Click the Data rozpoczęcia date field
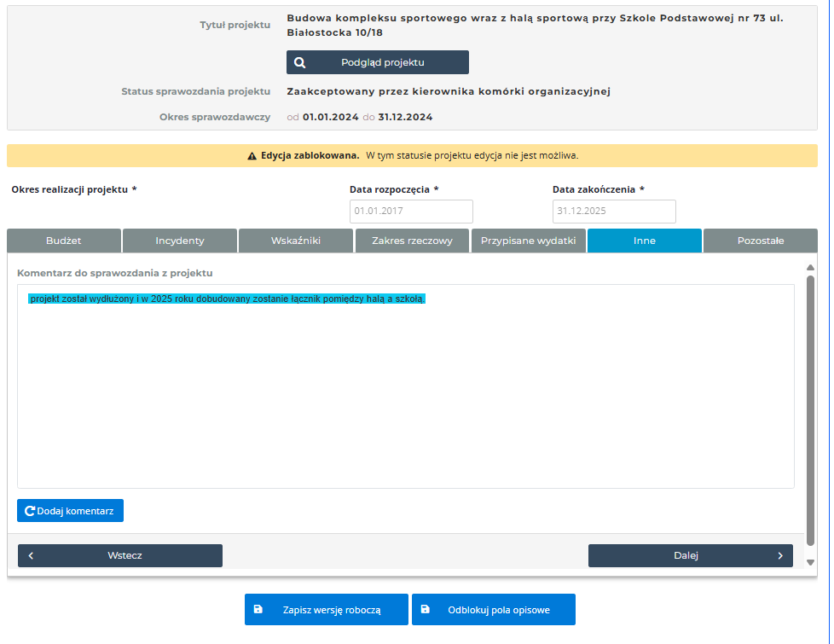This screenshot has width=834, height=644. click(411, 212)
